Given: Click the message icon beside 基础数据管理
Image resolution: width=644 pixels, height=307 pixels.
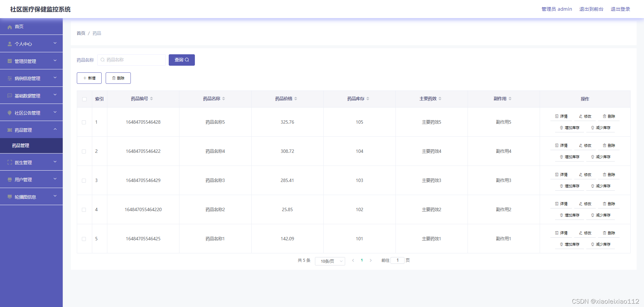Looking at the screenshot, I should pyautogui.click(x=10, y=96).
